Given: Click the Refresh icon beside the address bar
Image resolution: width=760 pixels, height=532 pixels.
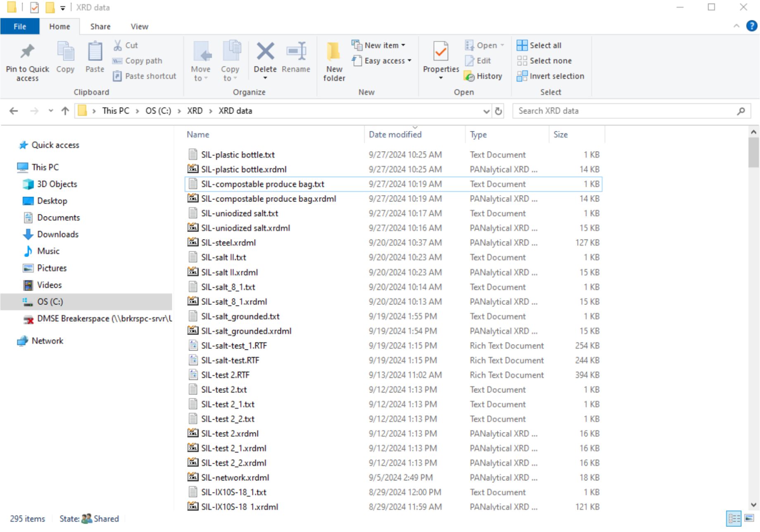Looking at the screenshot, I should [499, 111].
